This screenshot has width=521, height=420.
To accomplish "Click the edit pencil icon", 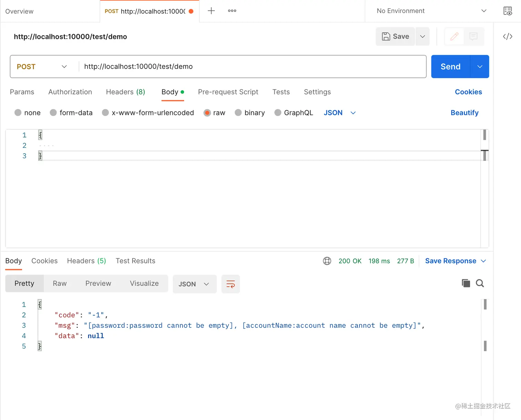I will 454,36.
